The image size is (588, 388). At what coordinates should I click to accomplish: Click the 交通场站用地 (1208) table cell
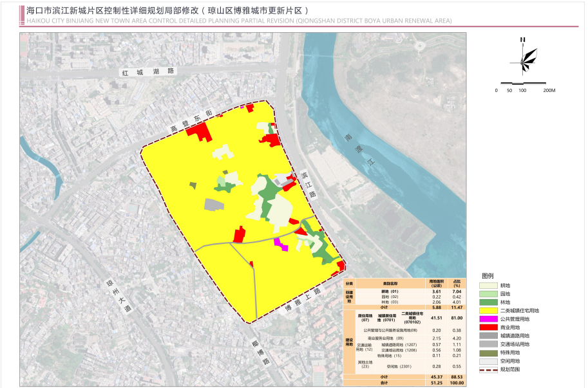coord(399,350)
